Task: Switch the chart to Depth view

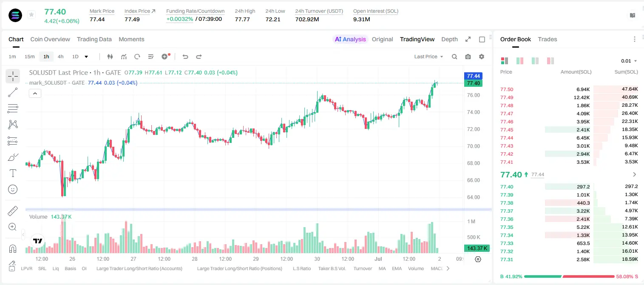Action: coord(449,39)
